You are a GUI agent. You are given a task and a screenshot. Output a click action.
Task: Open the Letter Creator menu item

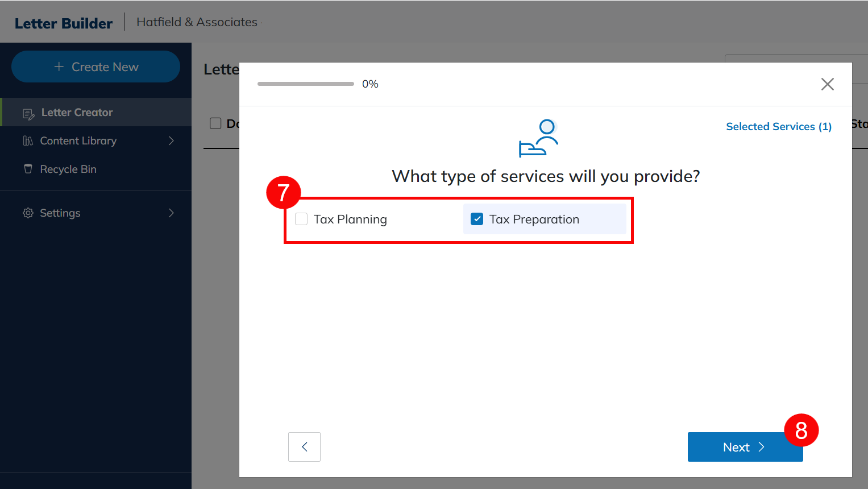pyautogui.click(x=77, y=113)
